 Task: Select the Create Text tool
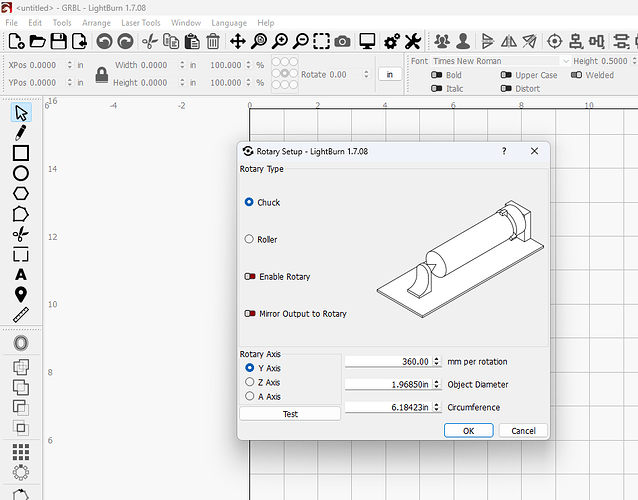[x=21, y=275]
